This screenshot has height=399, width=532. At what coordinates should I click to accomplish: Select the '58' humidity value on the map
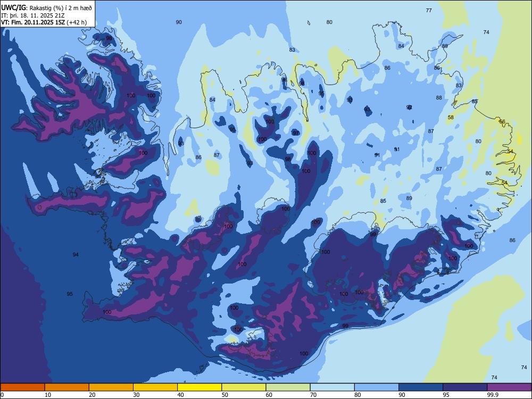(x=451, y=118)
